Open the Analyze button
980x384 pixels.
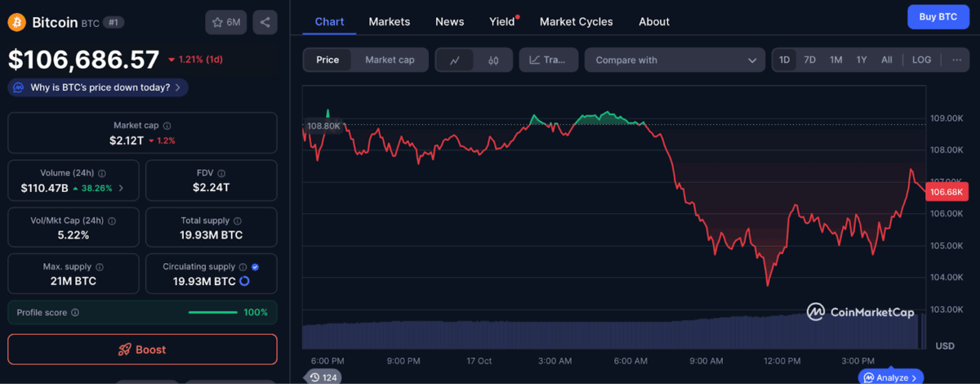tap(891, 377)
